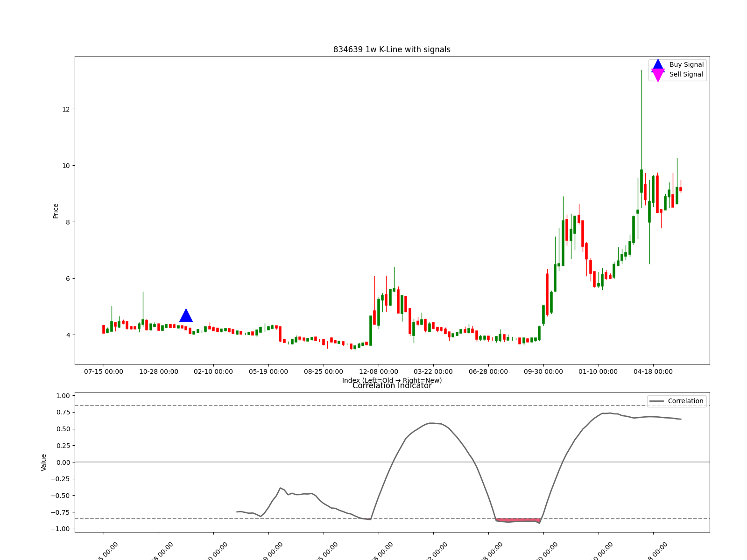Click the x-axis date label '04-18 00:00'

[x=653, y=371]
